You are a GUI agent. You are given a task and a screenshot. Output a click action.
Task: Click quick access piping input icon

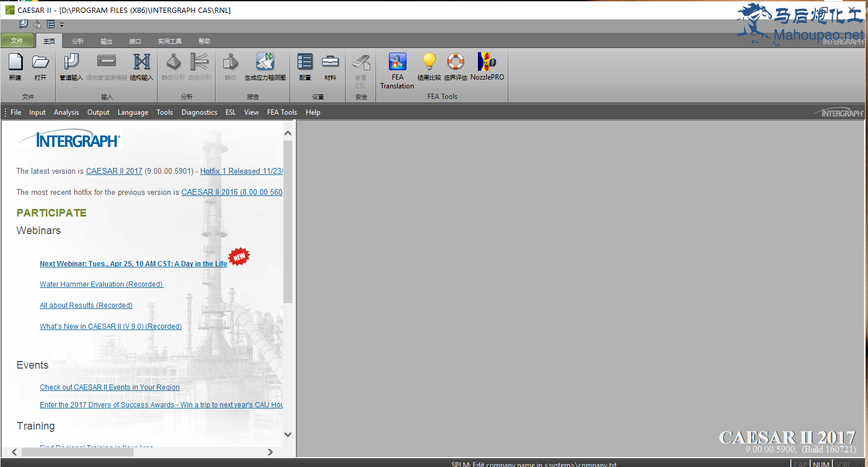click(23, 24)
